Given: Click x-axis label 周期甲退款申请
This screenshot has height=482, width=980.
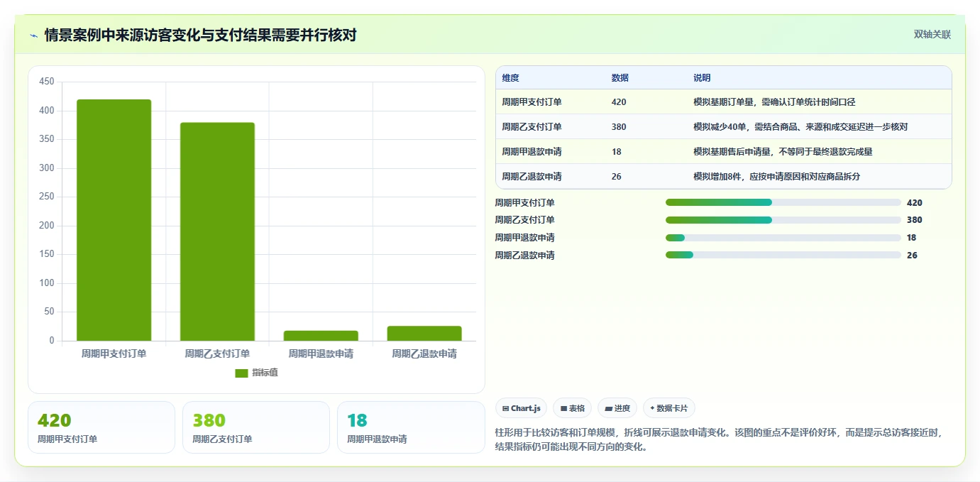Looking at the screenshot, I should pyautogui.click(x=321, y=354).
